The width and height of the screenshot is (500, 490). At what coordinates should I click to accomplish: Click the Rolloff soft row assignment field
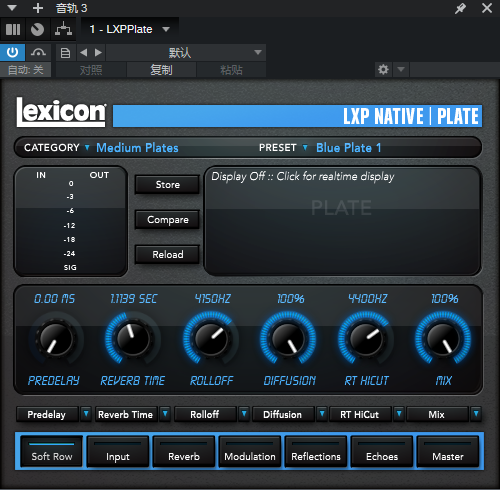tap(205, 414)
